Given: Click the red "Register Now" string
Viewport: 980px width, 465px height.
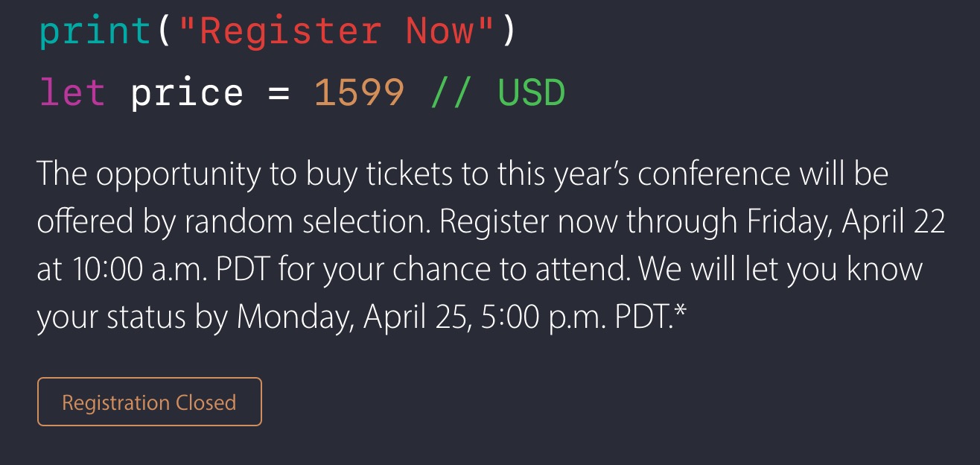Looking at the screenshot, I should [337, 31].
